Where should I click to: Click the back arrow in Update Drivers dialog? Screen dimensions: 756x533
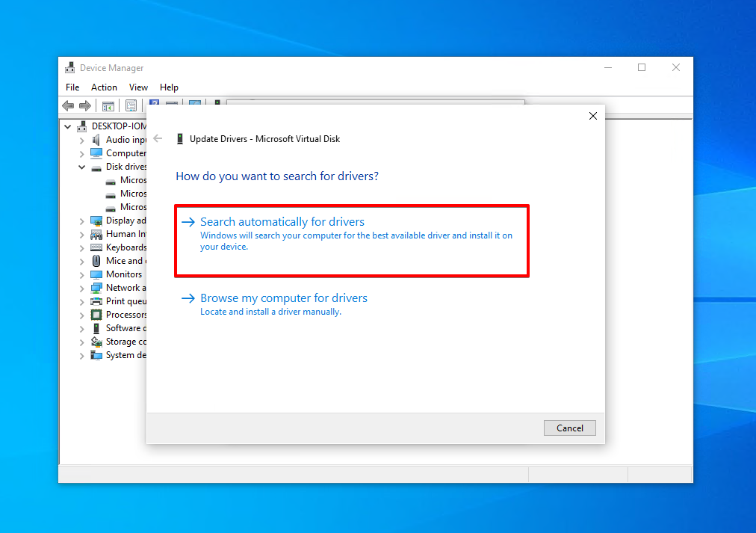[x=158, y=138]
